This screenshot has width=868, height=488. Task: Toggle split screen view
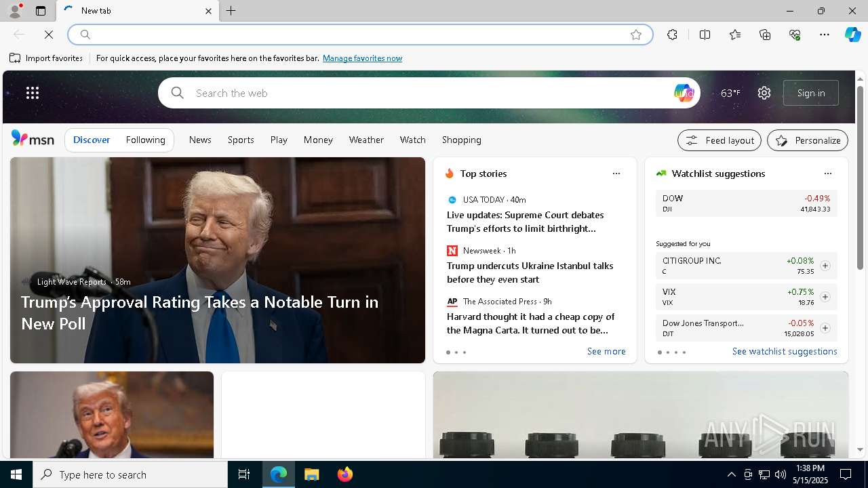tap(705, 35)
